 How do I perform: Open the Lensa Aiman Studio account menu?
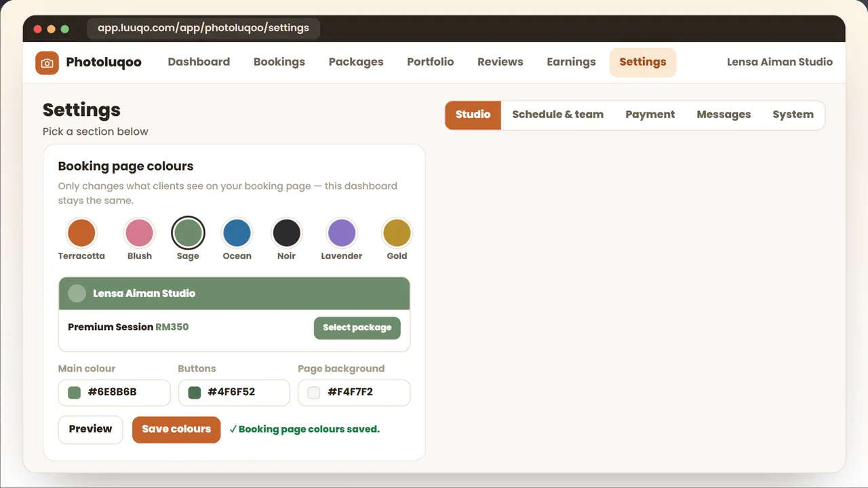780,62
